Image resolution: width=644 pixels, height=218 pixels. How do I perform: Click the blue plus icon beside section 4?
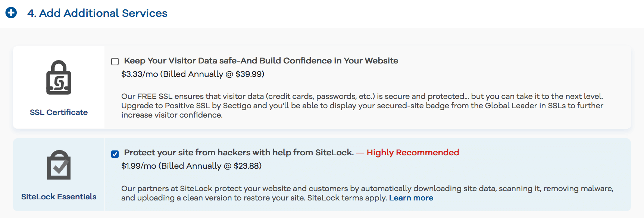[x=11, y=13]
